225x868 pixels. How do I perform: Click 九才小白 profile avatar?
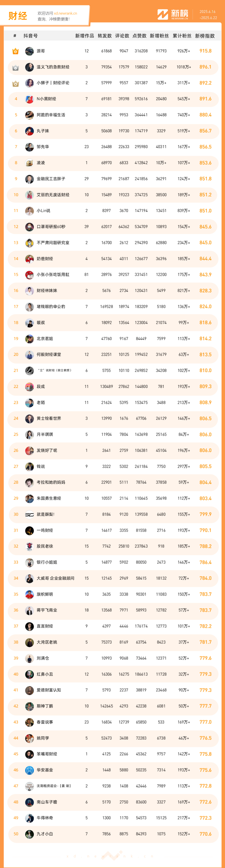[x=30, y=834]
